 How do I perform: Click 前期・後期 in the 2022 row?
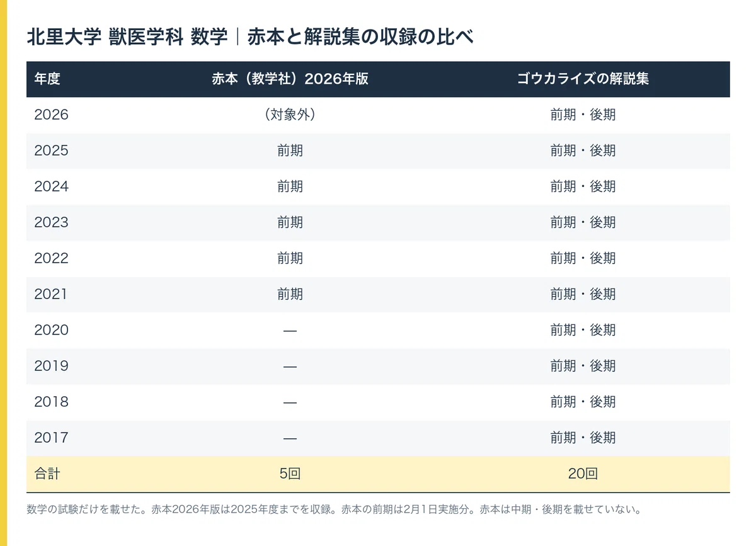pyautogui.click(x=583, y=259)
